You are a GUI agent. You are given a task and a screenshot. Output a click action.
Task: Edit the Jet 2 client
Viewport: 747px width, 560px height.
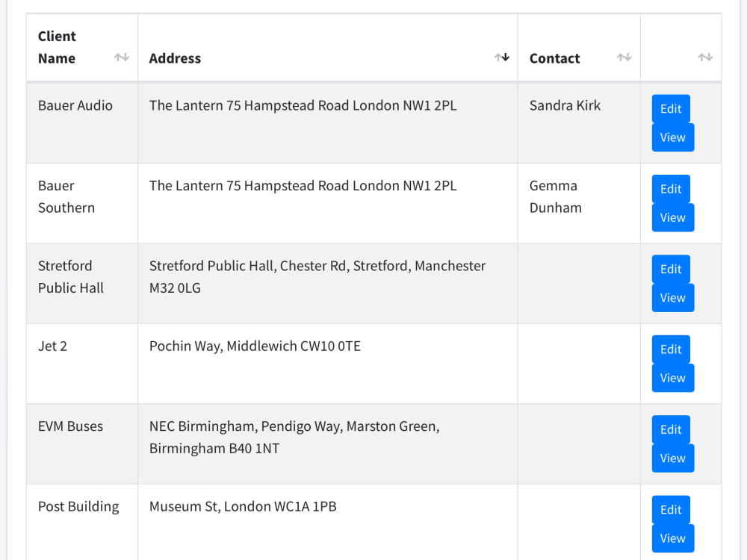coord(671,349)
